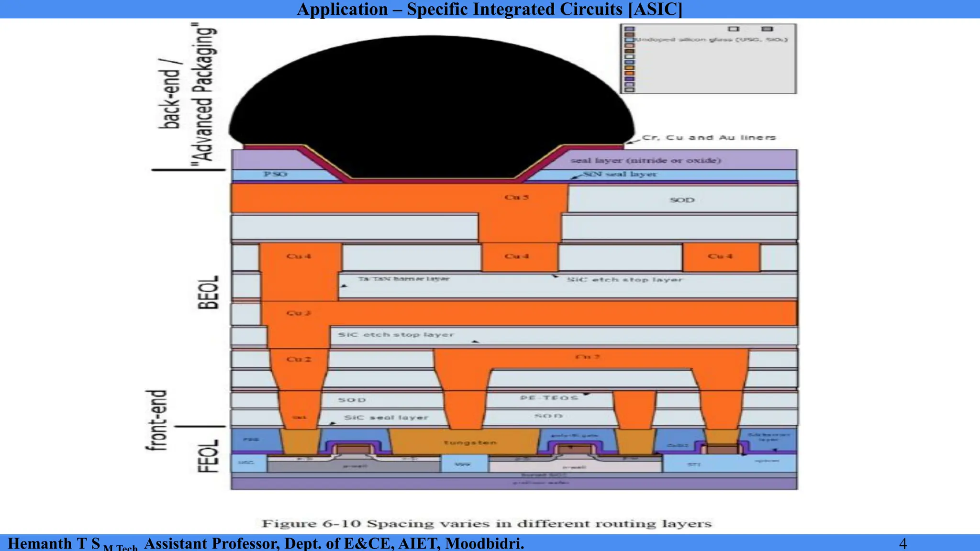Click the white legend swatch in the color column
This screenshot has height=551, width=980.
[630, 56]
